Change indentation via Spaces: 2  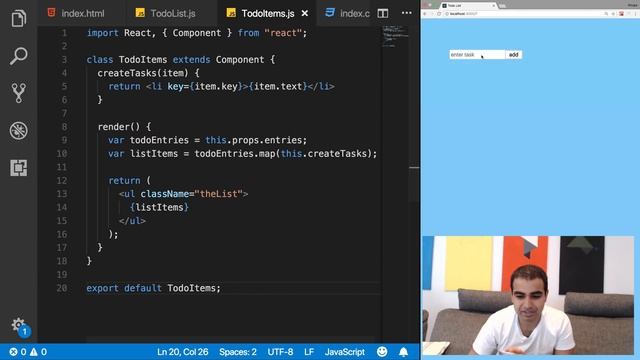click(238, 352)
